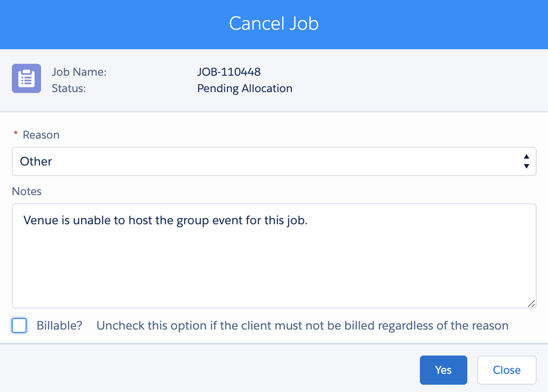Click the 'Uncheck this option' billing help text
This screenshot has width=548, height=392.
pyautogui.click(x=302, y=326)
